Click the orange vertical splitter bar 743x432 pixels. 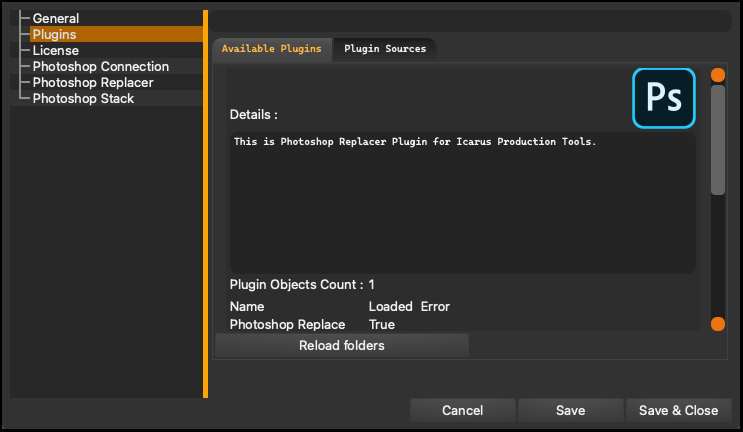coord(205,204)
